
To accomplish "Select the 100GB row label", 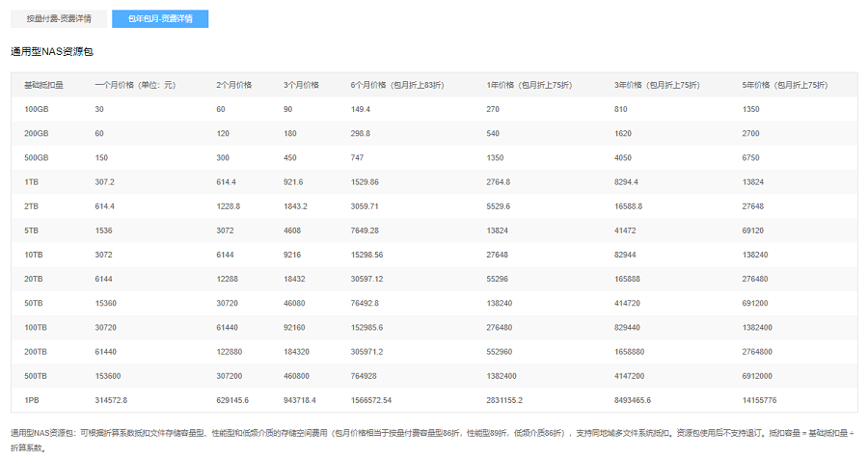I will coord(37,110).
